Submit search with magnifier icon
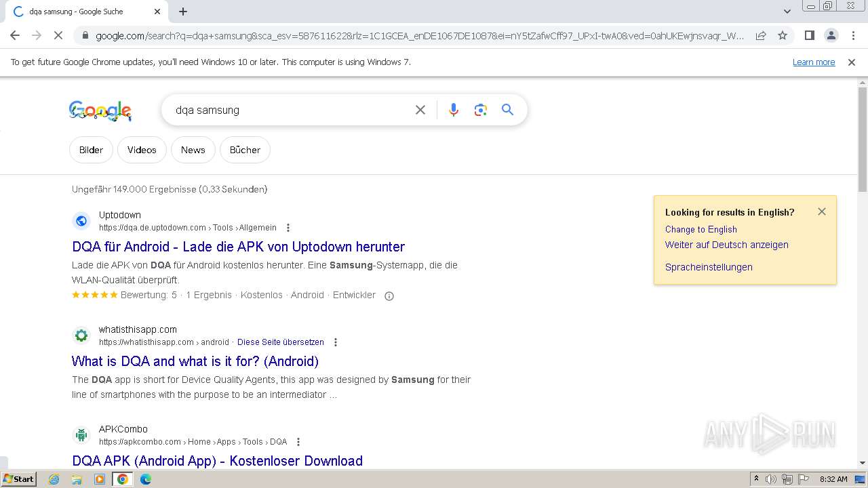The width and height of the screenshot is (868, 488). (508, 110)
